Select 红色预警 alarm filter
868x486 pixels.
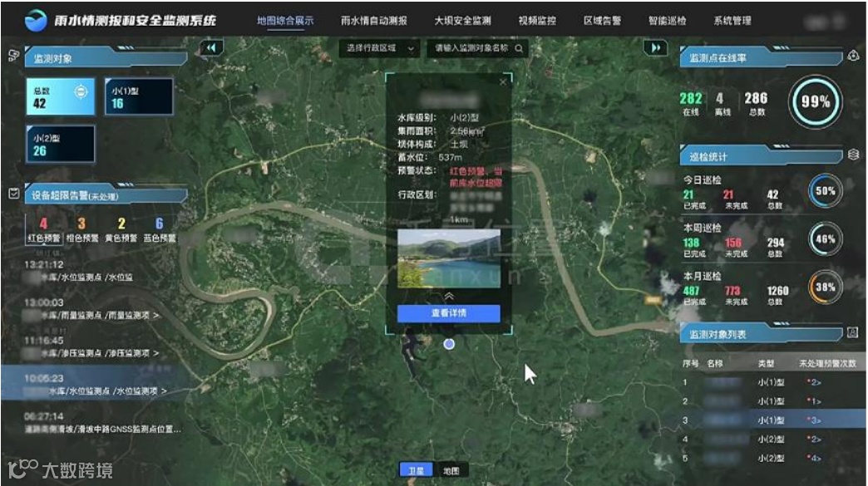[x=44, y=230]
